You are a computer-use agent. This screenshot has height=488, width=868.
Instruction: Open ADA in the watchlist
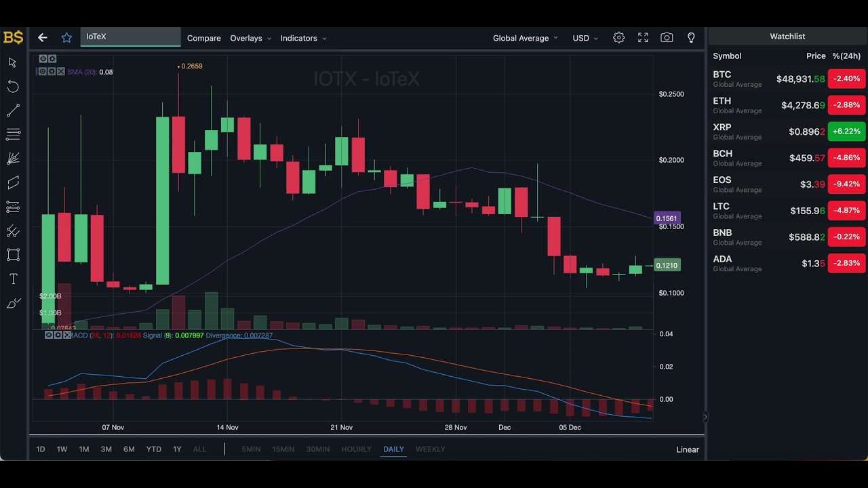tap(788, 263)
